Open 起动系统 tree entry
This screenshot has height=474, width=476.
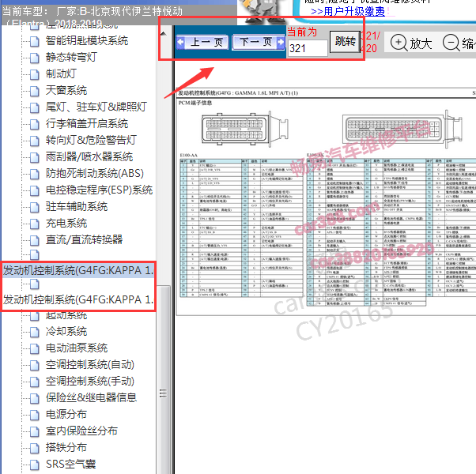tap(66, 315)
